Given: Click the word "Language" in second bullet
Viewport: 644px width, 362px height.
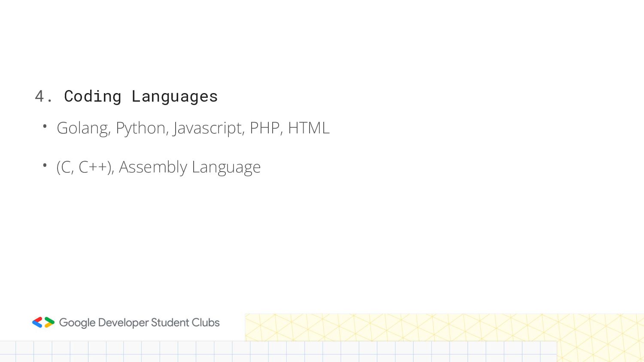Looking at the screenshot, I should tap(226, 167).
